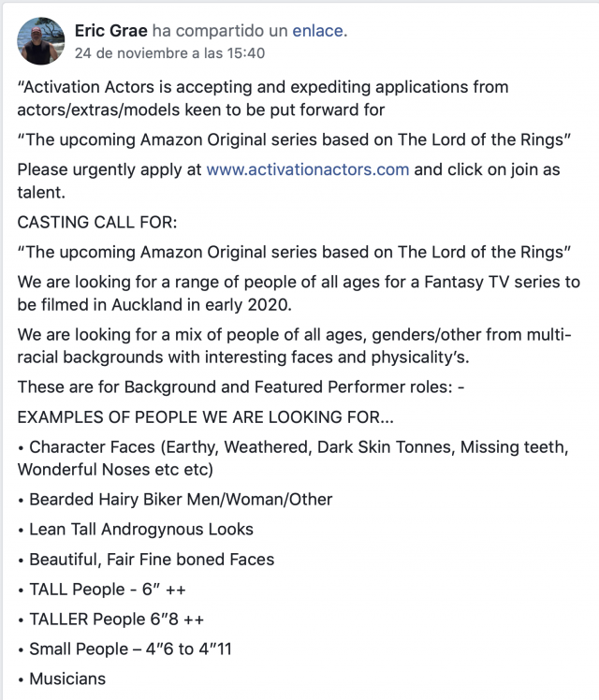The width and height of the screenshot is (599, 700).
Task: Visit the www.activationactors.com link
Action: tap(307, 169)
